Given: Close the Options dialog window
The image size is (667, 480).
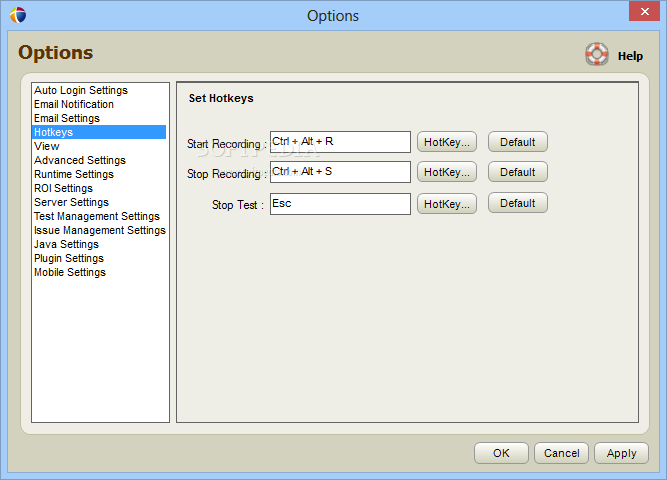Looking at the screenshot, I should pyautogui.click(x=644, y=11).
